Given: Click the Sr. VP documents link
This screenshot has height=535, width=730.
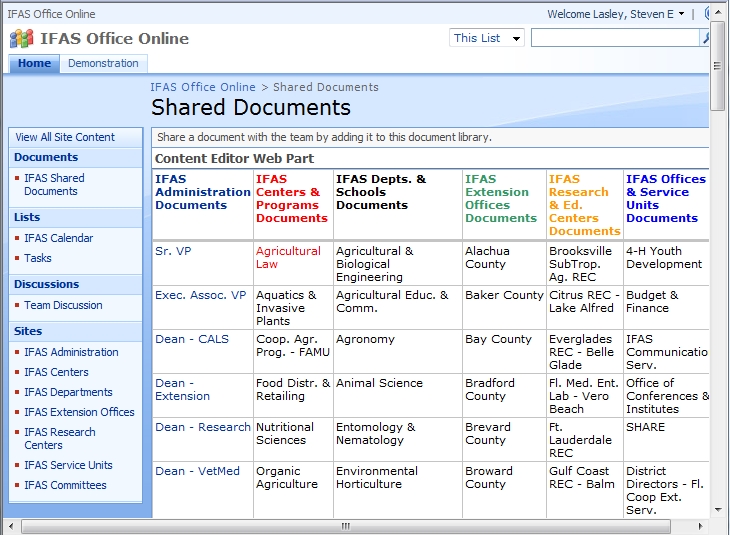Looking at the screenshot, I should (x=173, y=251).
